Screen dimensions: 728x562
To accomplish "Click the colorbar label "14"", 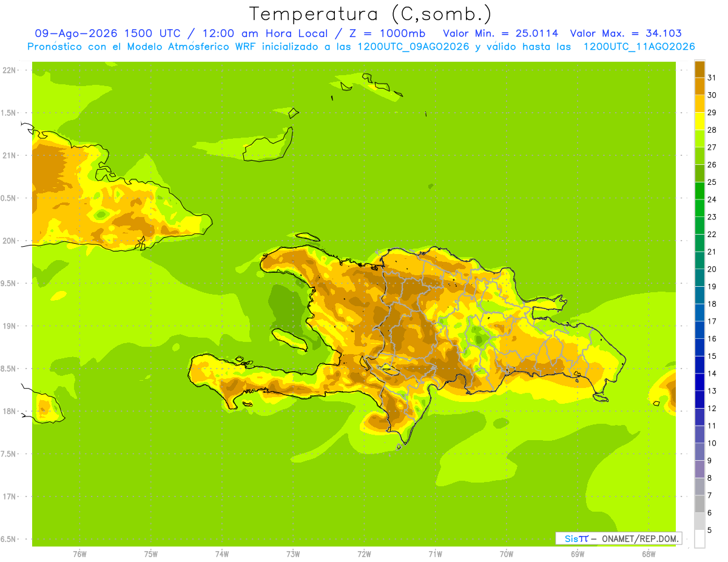I will [x=712, y=373].
